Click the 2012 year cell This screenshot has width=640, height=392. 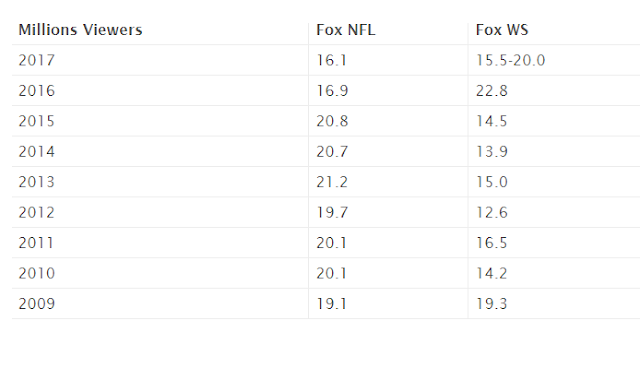pos(36,213)
